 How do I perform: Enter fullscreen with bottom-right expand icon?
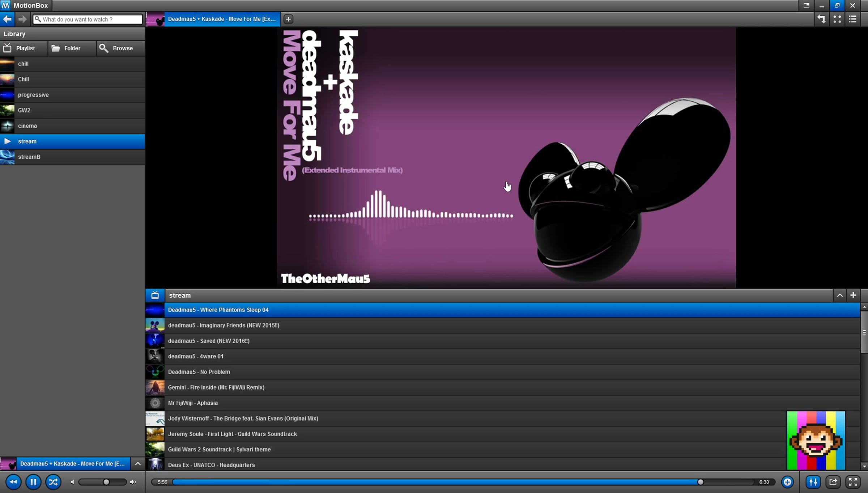point(853,482)
